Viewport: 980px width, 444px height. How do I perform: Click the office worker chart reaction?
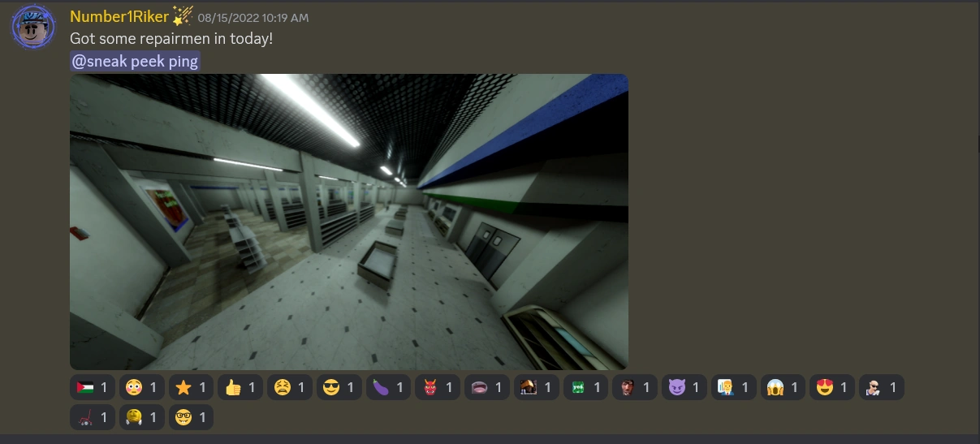pos(734,388)
